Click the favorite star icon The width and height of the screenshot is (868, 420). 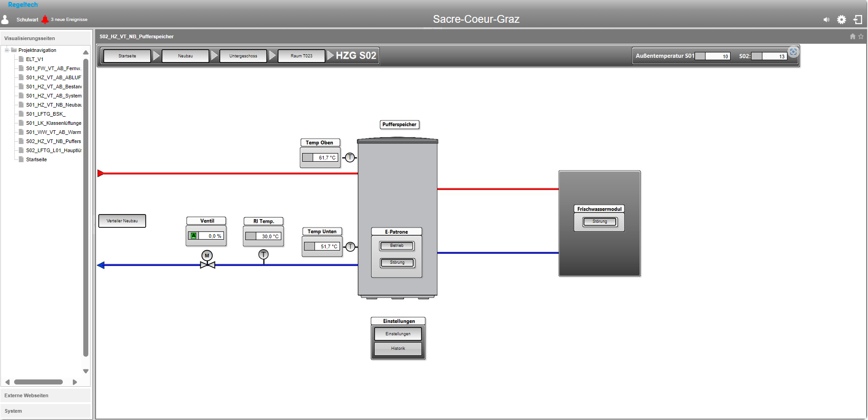coord(861,36)
